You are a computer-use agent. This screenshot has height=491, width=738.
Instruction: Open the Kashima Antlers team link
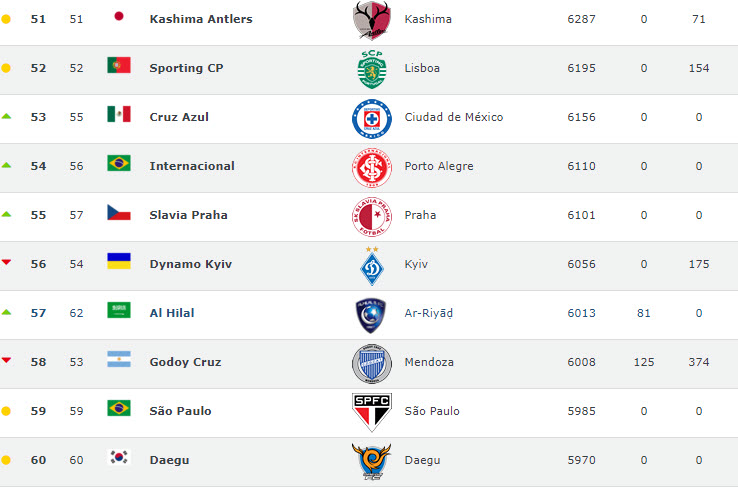pos(201,19)
